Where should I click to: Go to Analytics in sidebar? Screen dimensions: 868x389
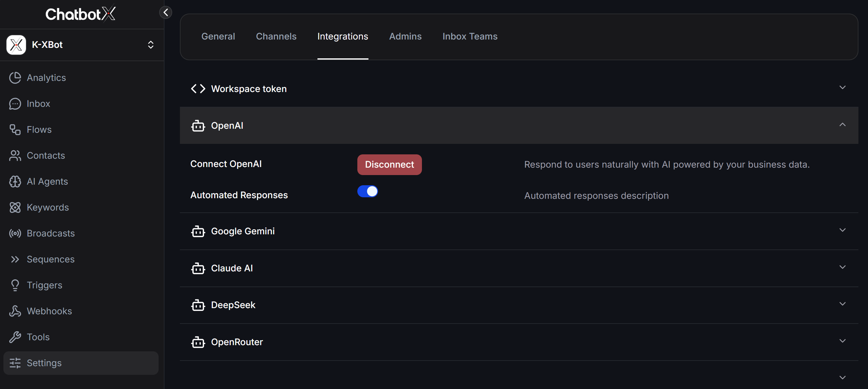point(46,78)
